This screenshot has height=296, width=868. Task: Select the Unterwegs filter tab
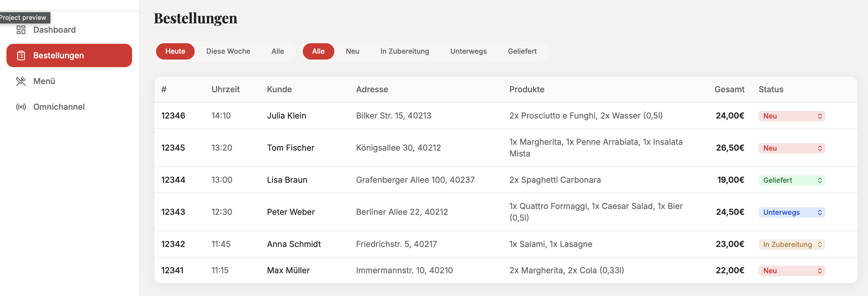(x=468, y=51)
